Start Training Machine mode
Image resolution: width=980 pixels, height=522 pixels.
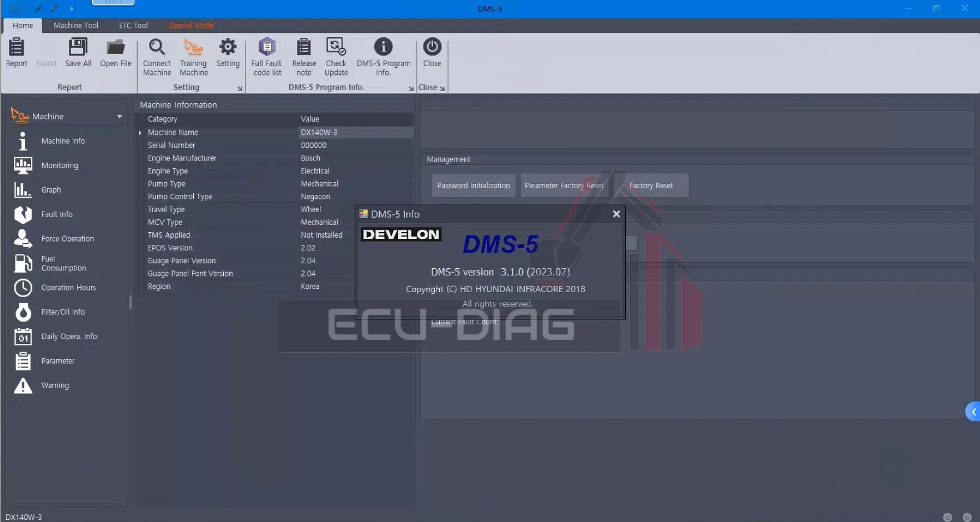coord(194,57)
